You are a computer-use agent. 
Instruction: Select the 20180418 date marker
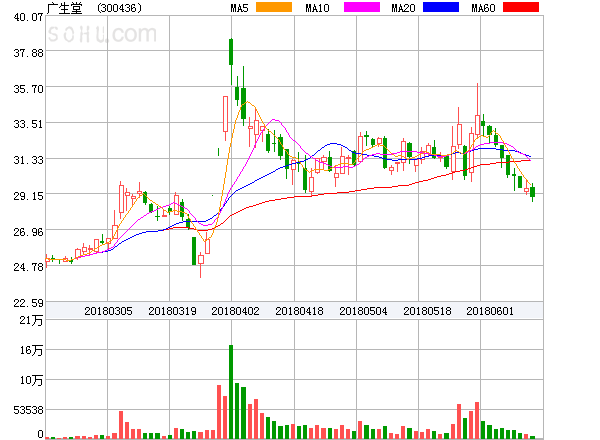click(x=299, y=311)
